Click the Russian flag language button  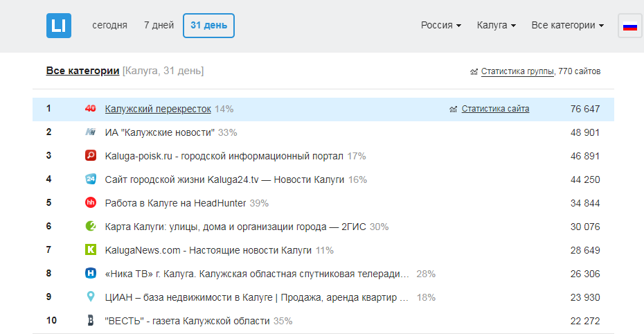[629, 26]
